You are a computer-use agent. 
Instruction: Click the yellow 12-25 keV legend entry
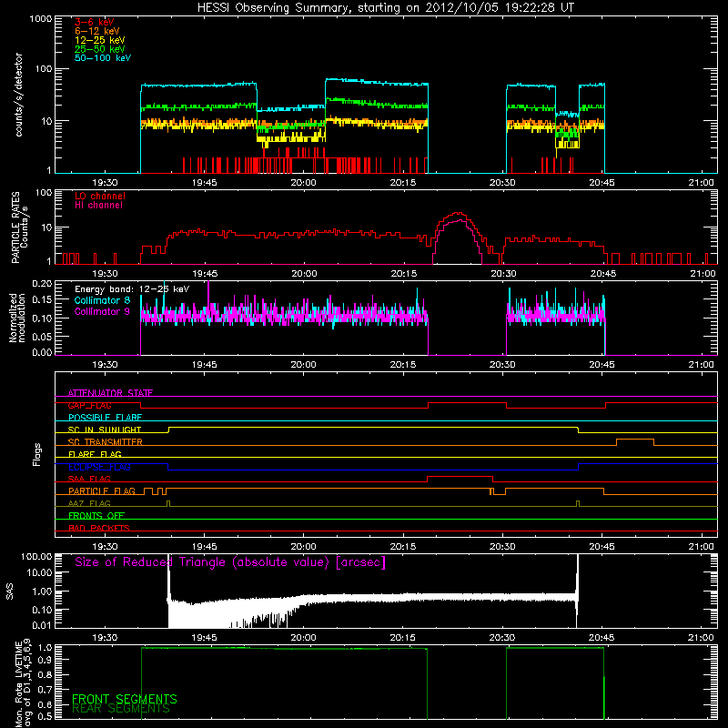coord(100,40)
